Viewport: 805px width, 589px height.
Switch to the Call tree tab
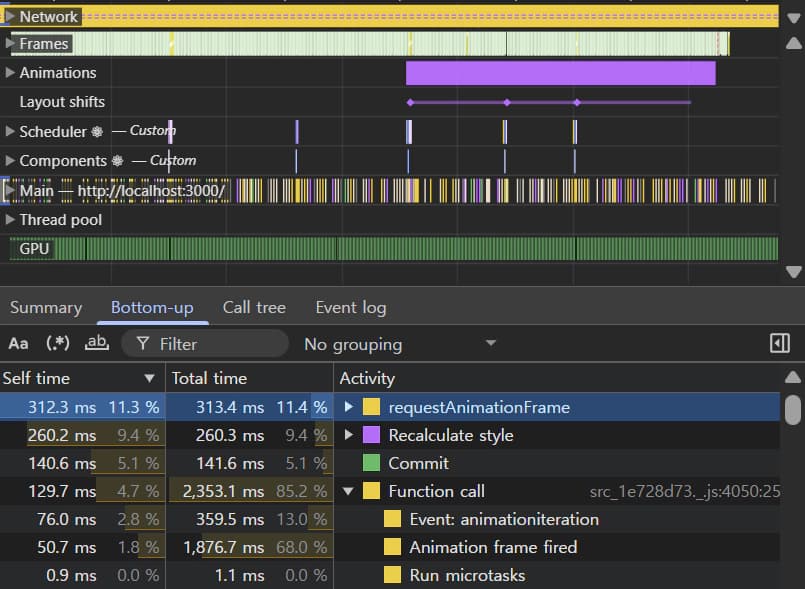254,308
